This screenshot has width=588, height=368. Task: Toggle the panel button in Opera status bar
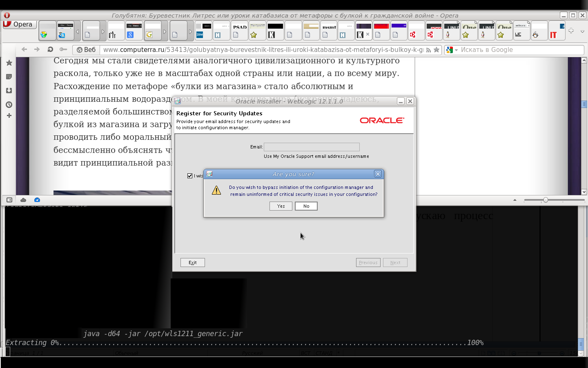(9, 200)
